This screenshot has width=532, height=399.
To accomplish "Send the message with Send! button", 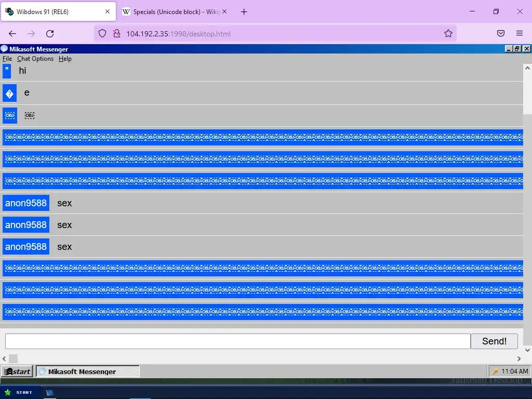I will 495,341.
